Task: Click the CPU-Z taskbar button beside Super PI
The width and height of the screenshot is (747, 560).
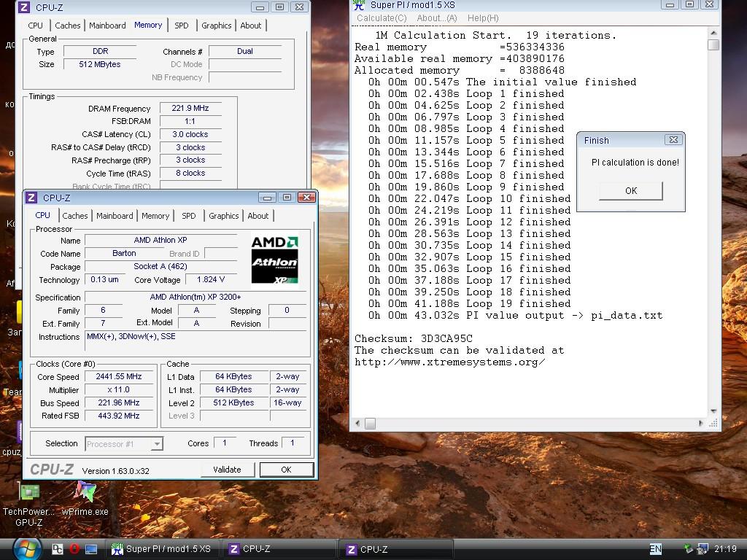Action: [279, 549]
